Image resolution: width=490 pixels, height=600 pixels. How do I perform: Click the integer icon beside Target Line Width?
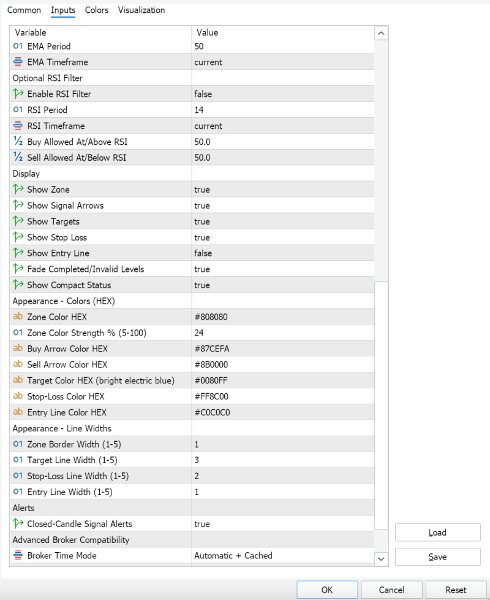(18, 460)
